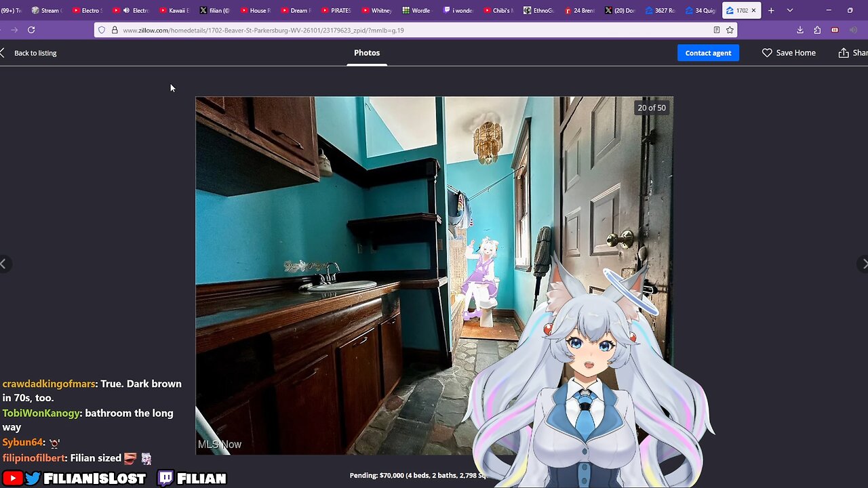Go to previous photo arrow
The image size is (868, 488).
point(3,264)
